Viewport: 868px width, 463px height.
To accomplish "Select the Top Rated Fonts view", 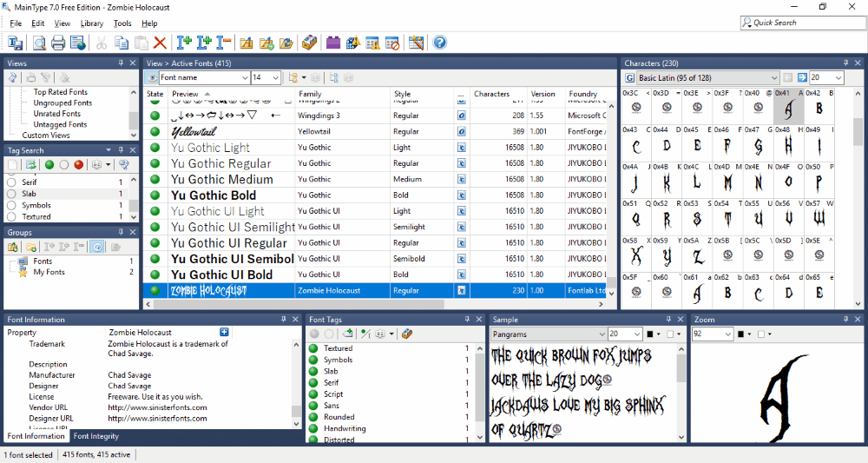I will (x=61, y=92).
